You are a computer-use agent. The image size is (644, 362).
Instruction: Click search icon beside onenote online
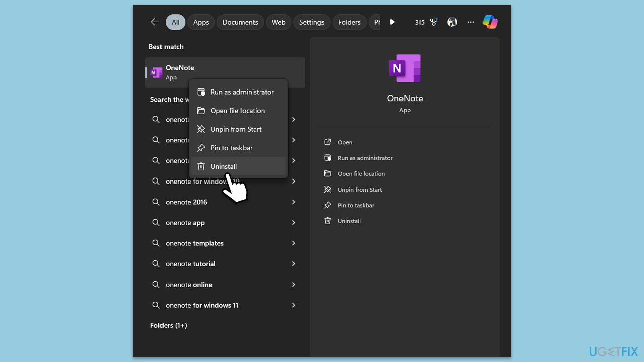156,285
